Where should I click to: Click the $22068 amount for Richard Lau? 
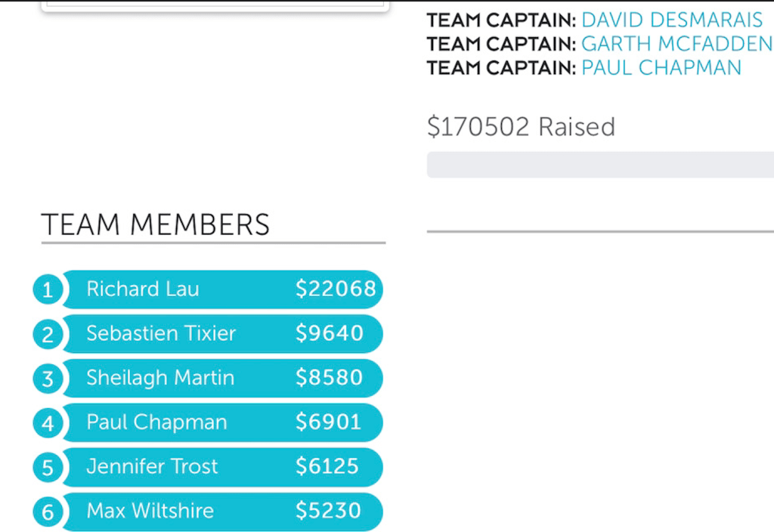coord(336,289)
